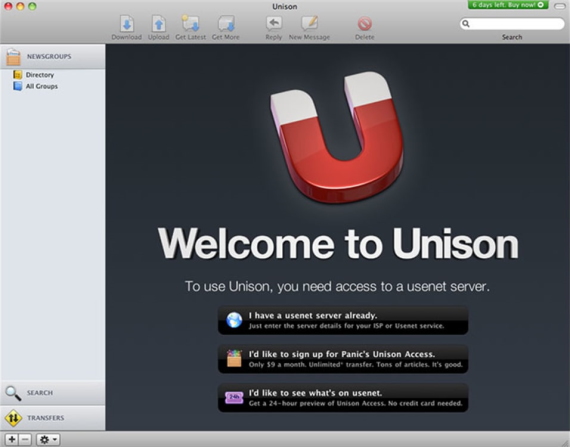Click the Newsgroups box icon
Image resolution: width=570 pixels, height=447 pixels.
point(13,57)
